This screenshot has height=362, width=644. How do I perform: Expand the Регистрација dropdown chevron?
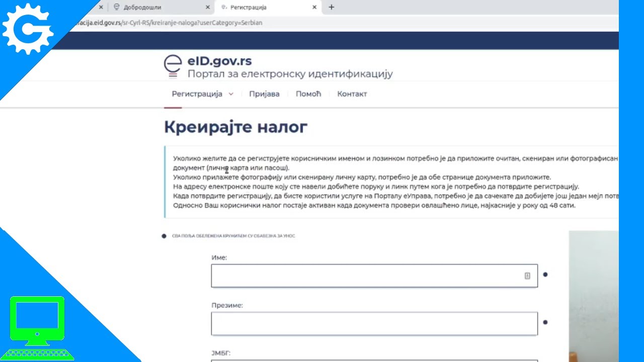[231, 94]
